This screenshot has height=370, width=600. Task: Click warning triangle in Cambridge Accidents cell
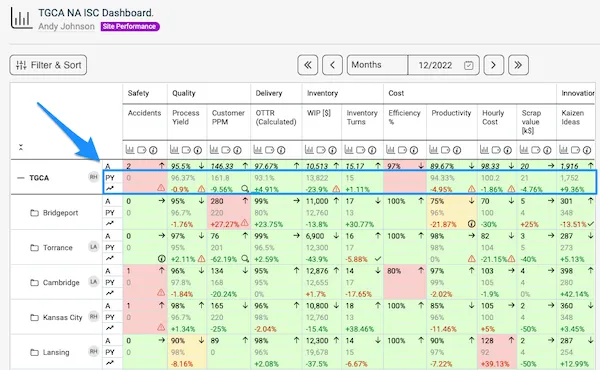[161, 293]
